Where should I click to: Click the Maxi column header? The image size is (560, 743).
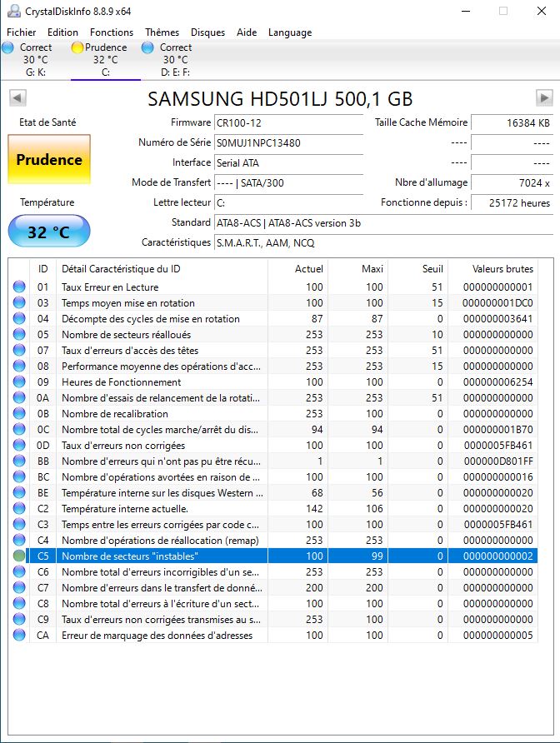point(358,269)
